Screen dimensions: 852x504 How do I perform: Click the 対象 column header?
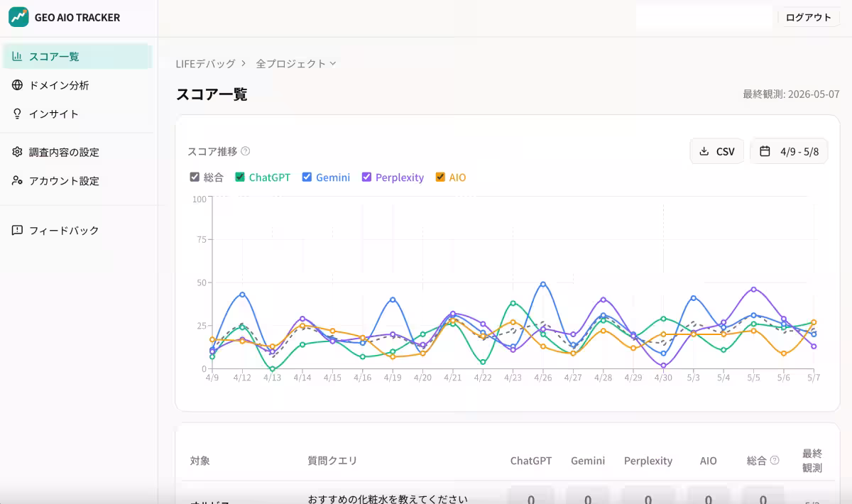[200, 461]
